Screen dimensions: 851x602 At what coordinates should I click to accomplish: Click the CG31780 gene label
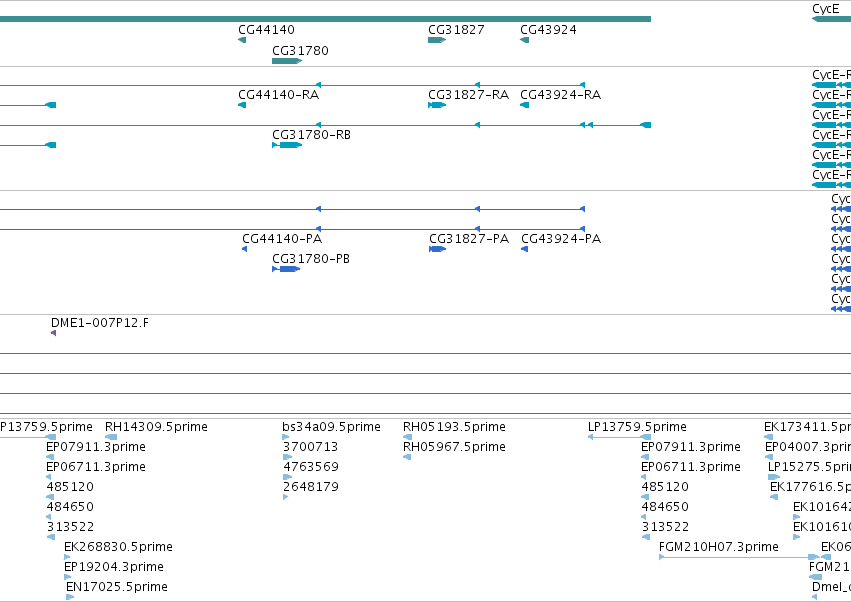pos(300,51)
